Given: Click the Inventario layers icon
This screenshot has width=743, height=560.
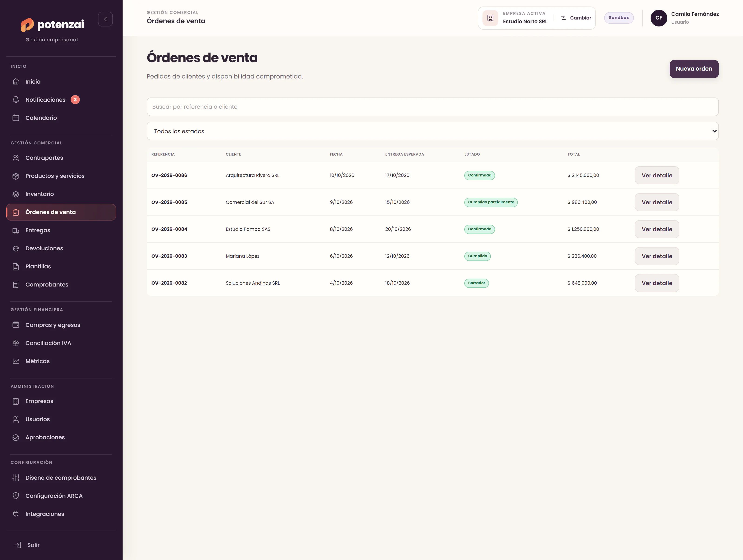Looking at the screenshot, I should click(16, 194).
